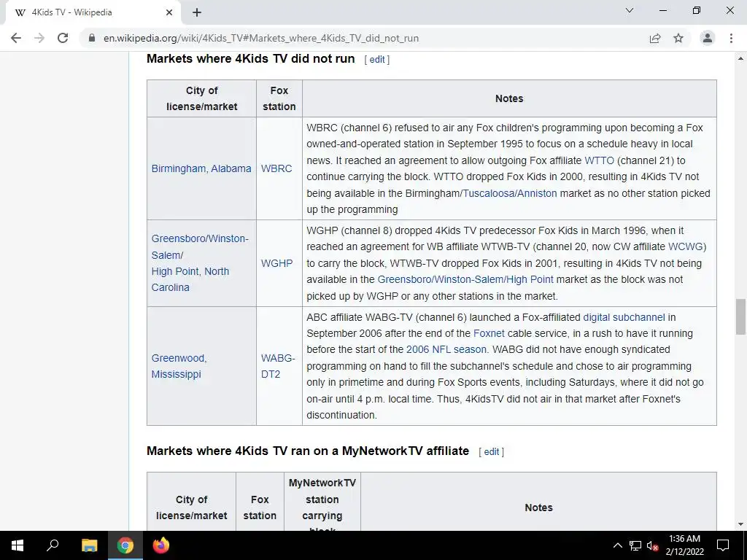
Task: Open Chrome three-dot menu
Action: coord(731,38)
